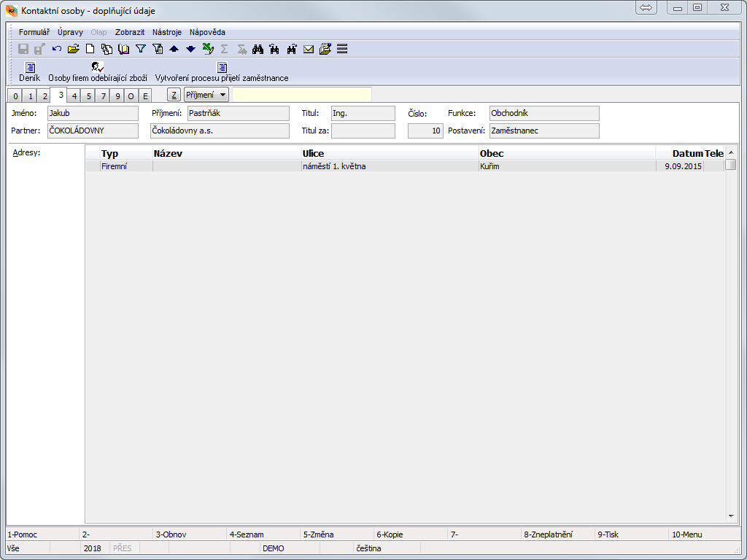Click the down arrow of addresses scrollbar

coord(732,516)
